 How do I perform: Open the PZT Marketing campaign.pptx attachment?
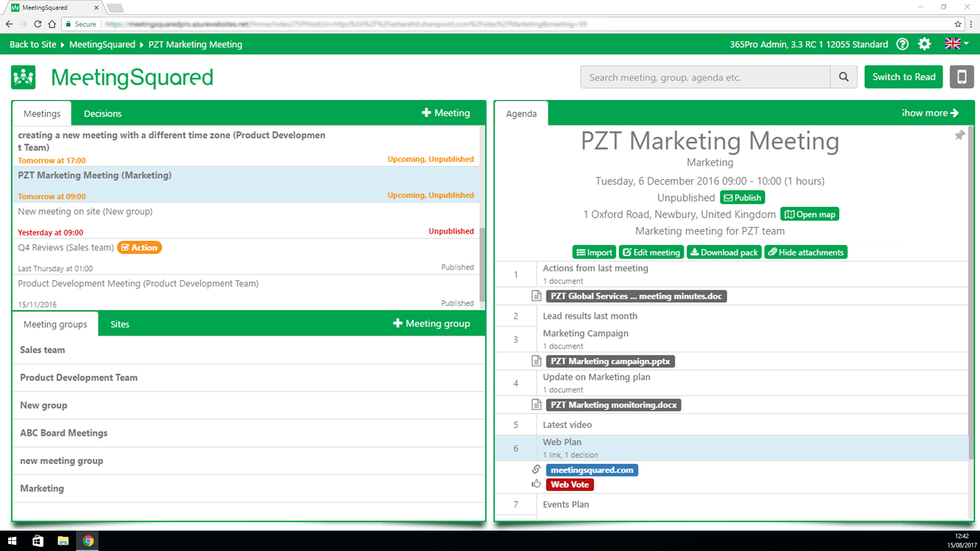610,361
